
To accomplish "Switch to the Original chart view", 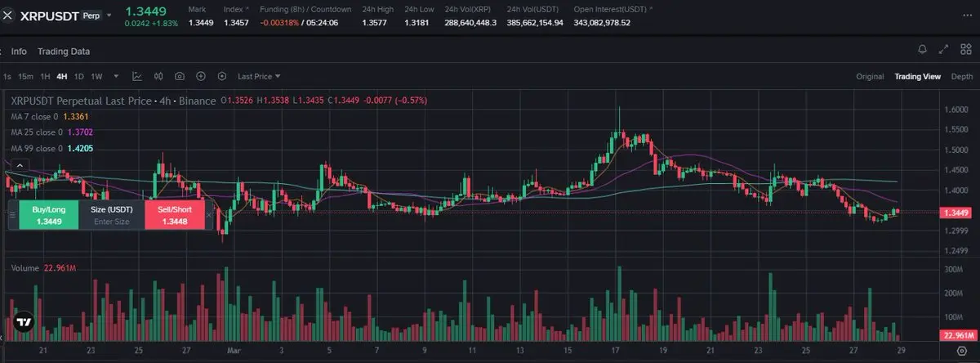I will click(870, 77).
